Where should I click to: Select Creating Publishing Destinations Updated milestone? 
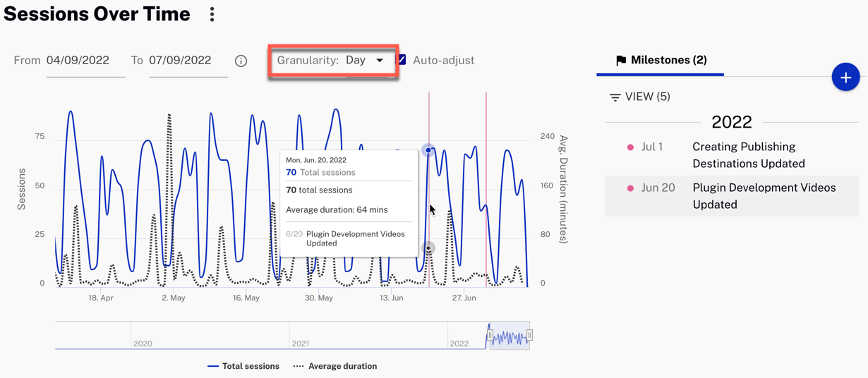[748, 155]
